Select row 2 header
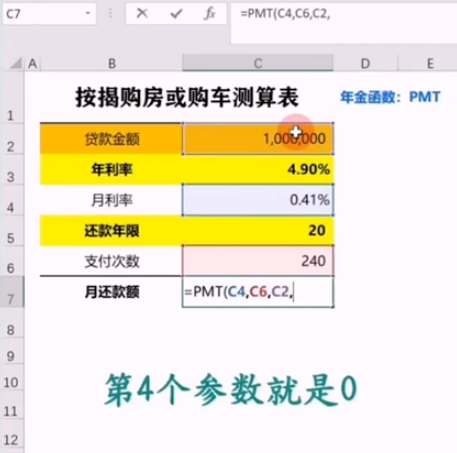The image size is (457, 453). point(11,139)
